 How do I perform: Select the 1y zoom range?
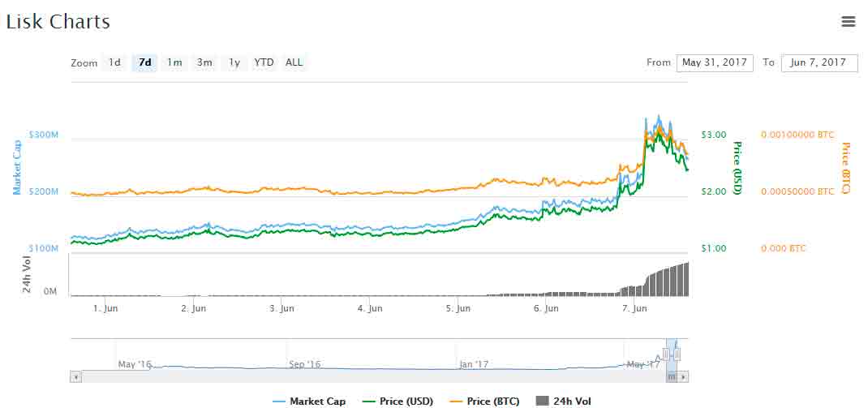click(234, 62)
